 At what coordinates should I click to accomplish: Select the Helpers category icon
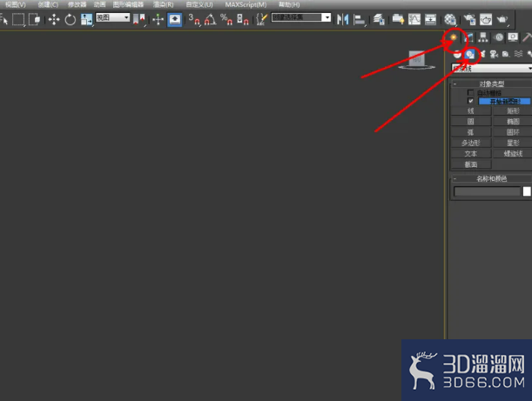click(506, 54)
